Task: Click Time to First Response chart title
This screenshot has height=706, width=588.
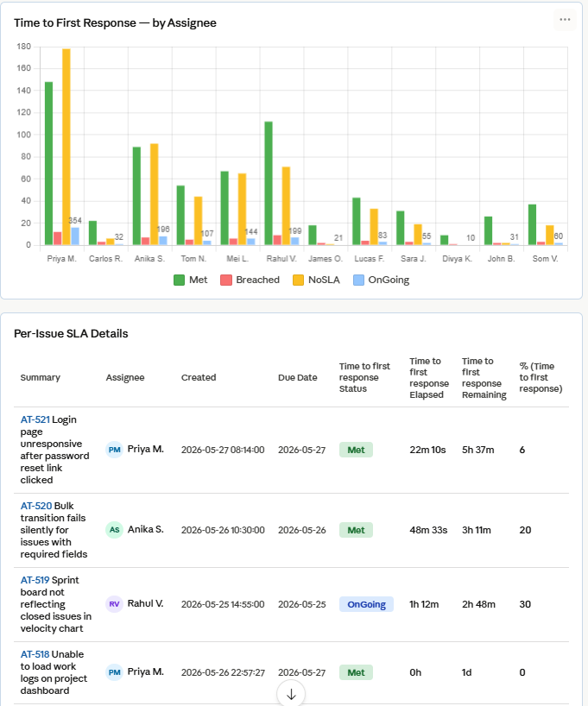Action: [115, 23]
